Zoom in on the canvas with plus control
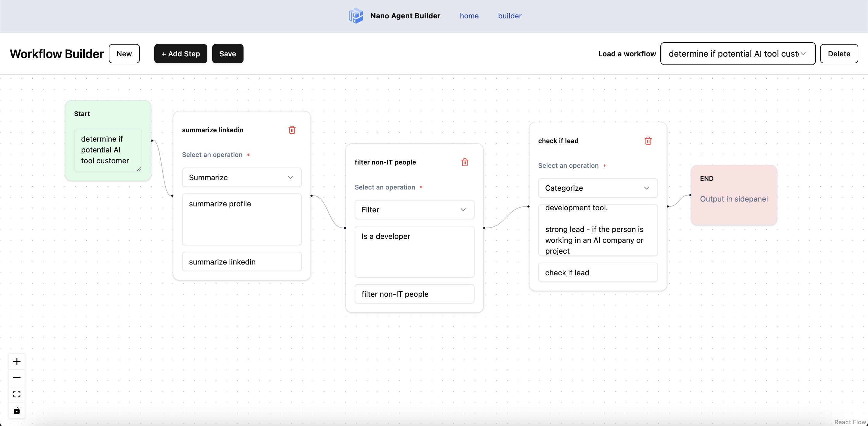The image size is (868, 426). click(17, 361)
